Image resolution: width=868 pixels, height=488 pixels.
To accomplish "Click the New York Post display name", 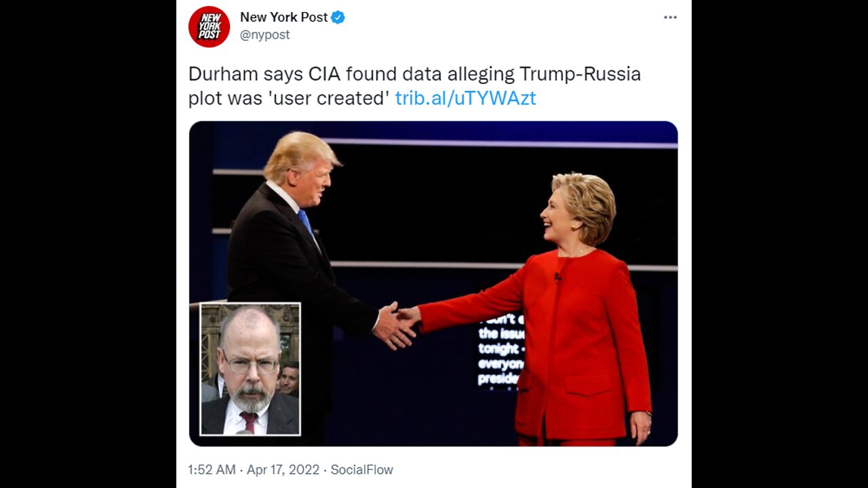I will 284,18.
